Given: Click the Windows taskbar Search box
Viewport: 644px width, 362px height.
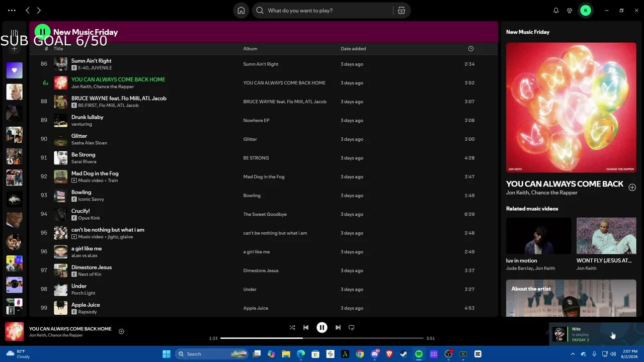Looking at the screenshot, I should [212, 354].
